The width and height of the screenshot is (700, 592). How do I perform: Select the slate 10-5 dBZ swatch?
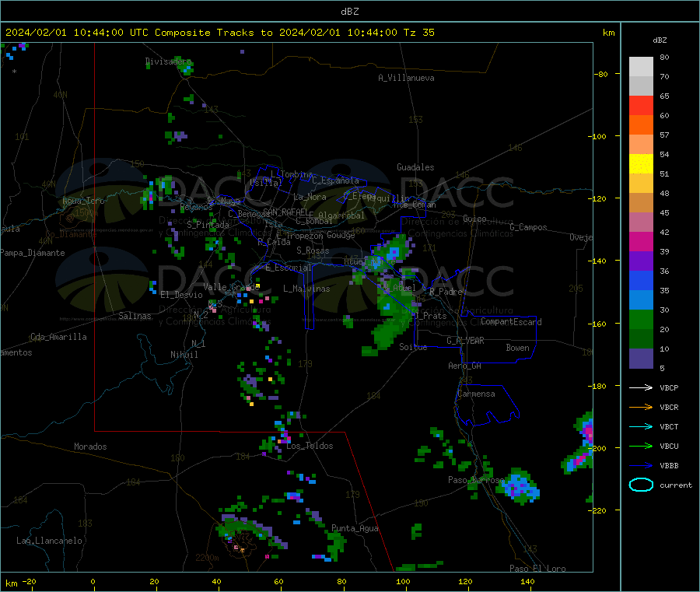641,359
